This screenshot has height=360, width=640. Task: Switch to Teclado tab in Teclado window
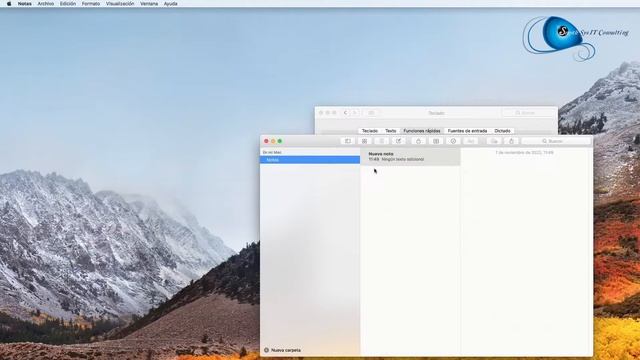(x=370, y=131)
